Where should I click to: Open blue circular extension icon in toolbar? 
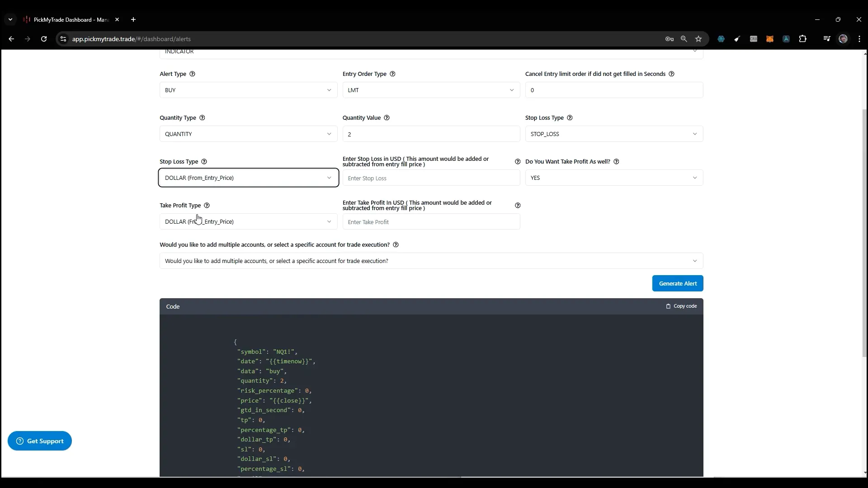click(721, 39)
